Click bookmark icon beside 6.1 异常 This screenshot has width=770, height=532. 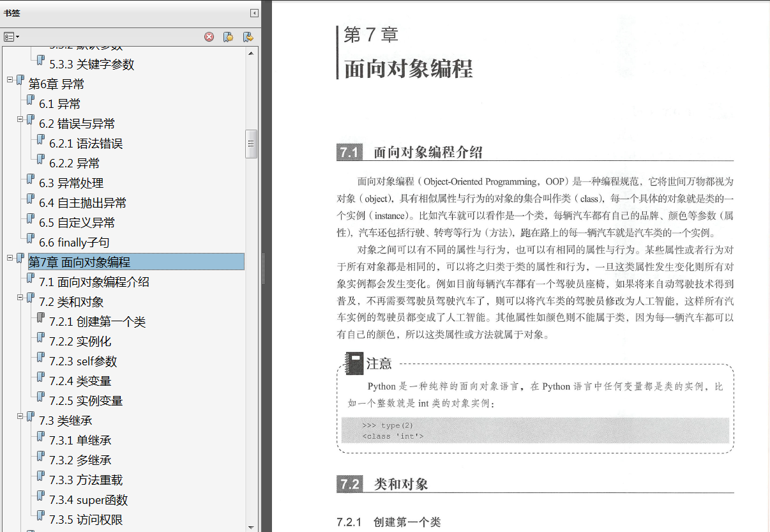coord(31,101)
